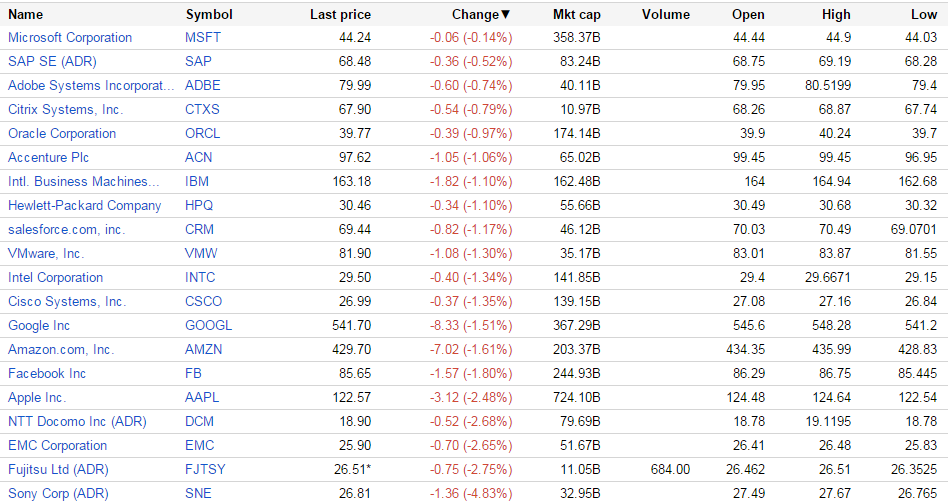This screenshot has height=504, width=948.
Task: Sort by Volume column header
Action: 666,15
